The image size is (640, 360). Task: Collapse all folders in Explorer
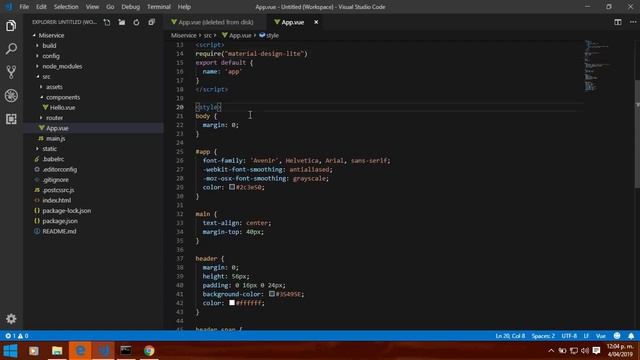(x=151, y=22)
